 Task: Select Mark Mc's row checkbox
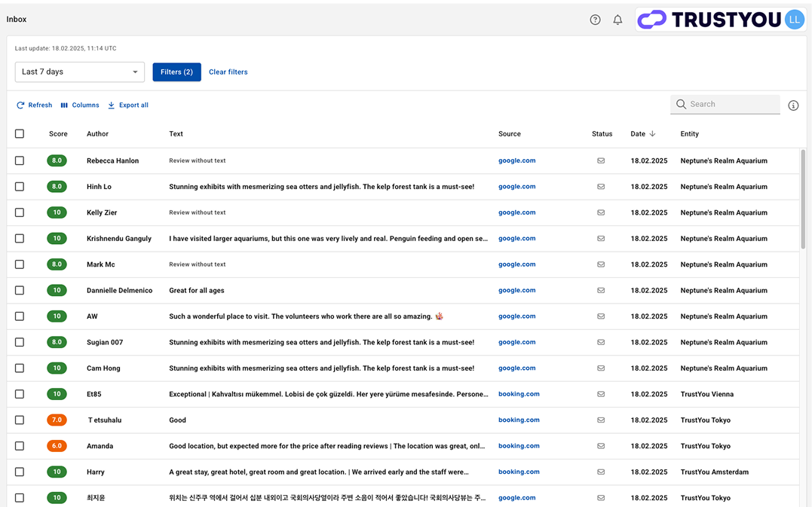pyautogui.click(x=20, y=264)
